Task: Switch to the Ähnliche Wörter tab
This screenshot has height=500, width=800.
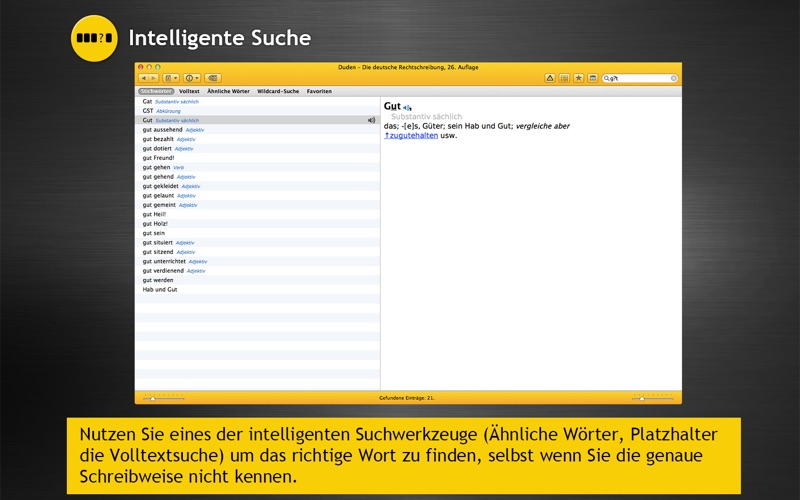Action: (228, 91)
